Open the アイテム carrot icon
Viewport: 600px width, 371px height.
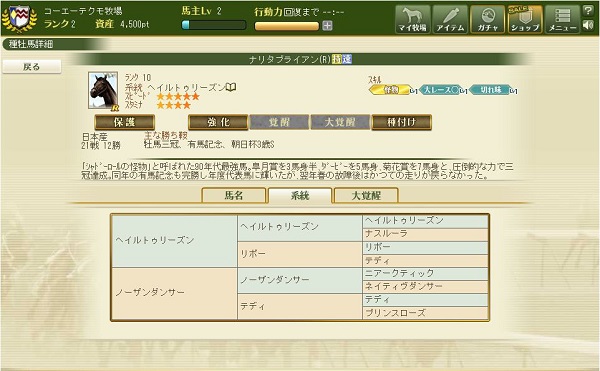pos(450,19)
